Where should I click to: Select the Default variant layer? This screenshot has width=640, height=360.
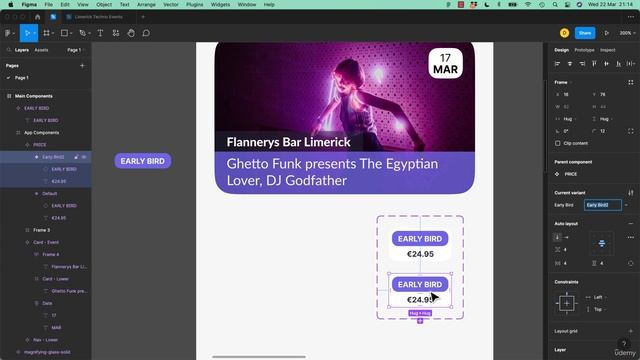(49, 193)
